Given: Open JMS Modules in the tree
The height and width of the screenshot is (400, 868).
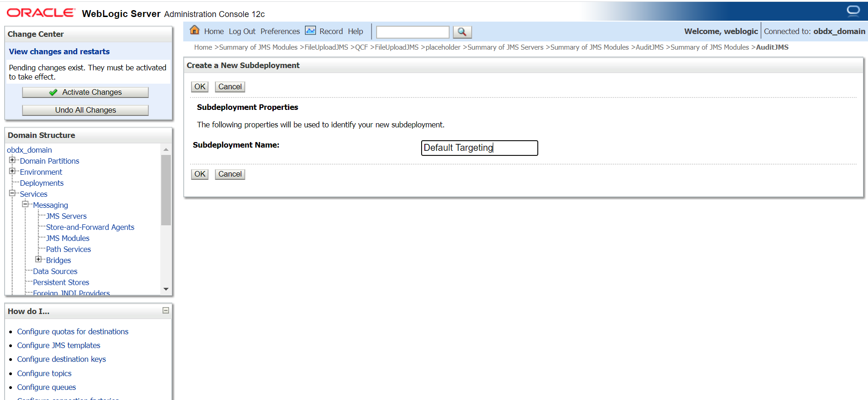Looking at the screenshot, I should 68,238.
